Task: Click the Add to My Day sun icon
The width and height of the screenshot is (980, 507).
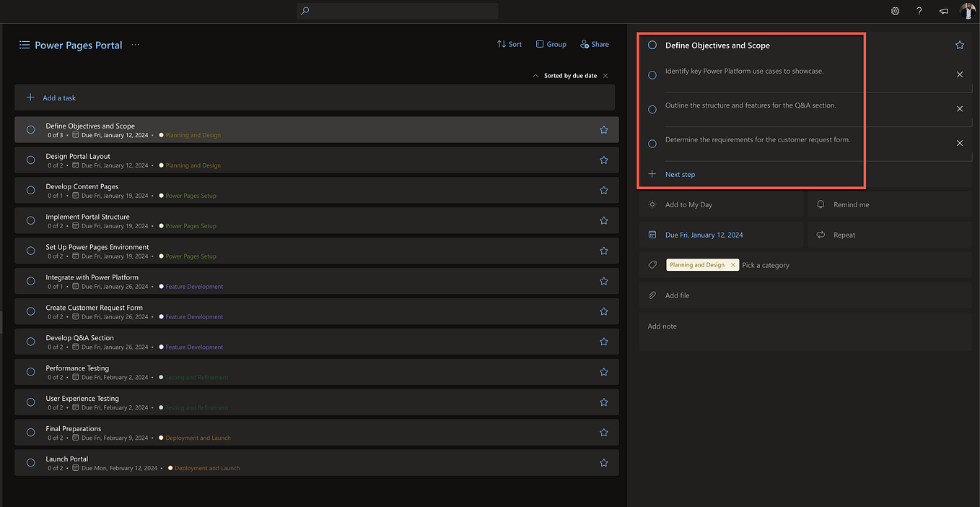Action: coord(652,204)
